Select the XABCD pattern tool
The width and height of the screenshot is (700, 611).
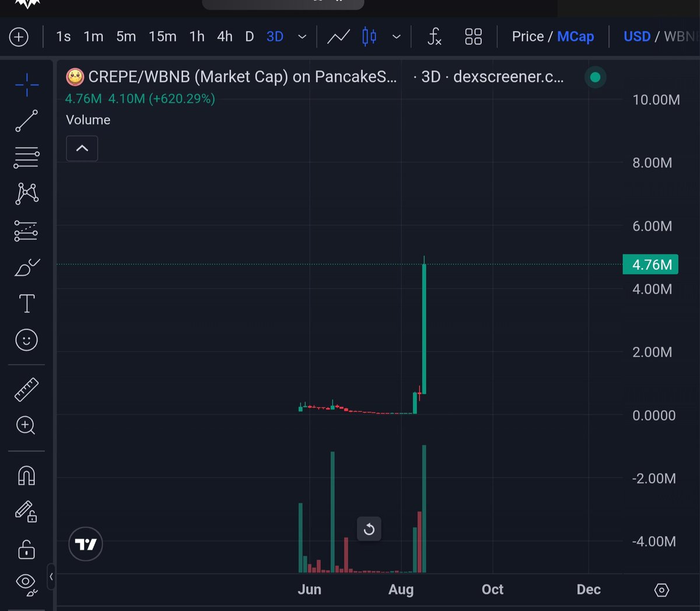click(x=27, y=194)
